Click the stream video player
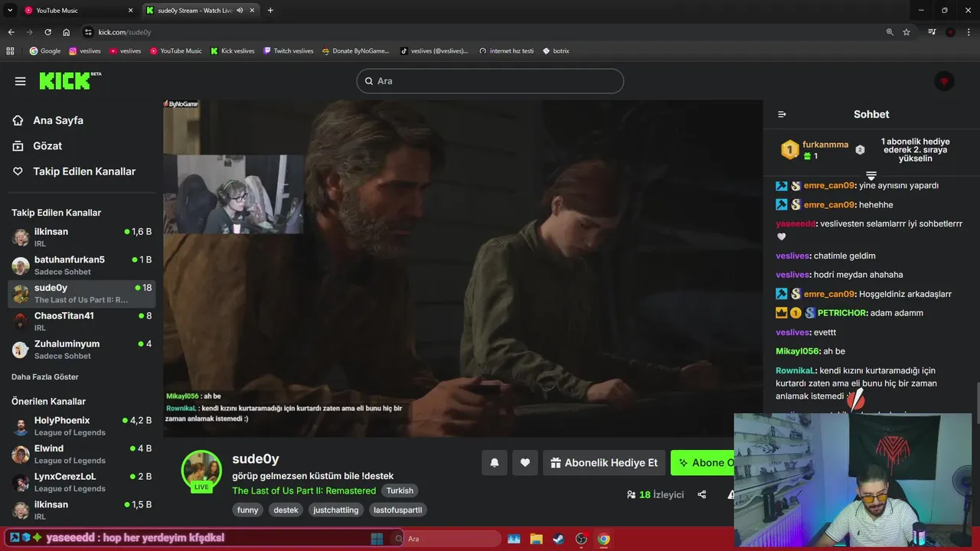Viewport: 980px width, 551px height. click(x=462, y=268)
